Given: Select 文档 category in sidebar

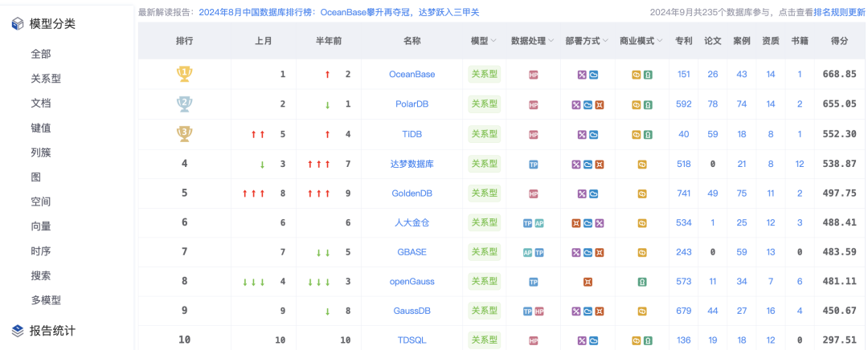Looking at the screenshot, I should pos(41,103).
